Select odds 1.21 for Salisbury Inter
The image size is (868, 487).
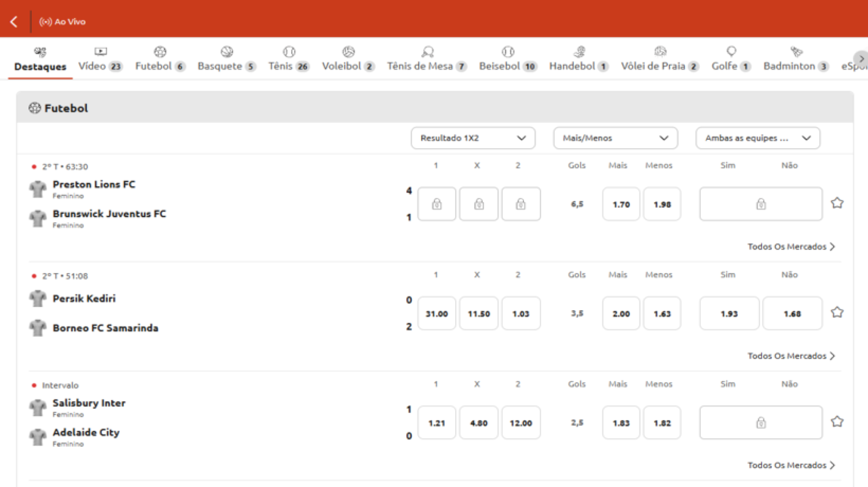click(436, 423)
